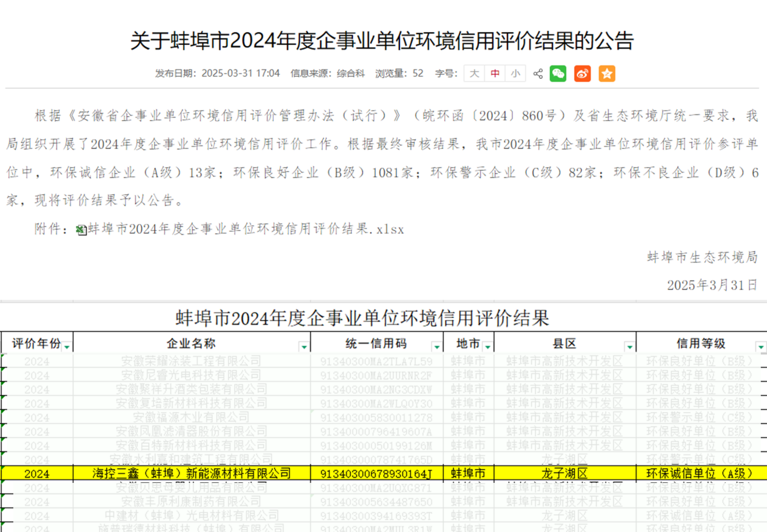The width and height of the screenshot is (767, 532).
Task: Open the 信用等级 column filter dropdown
Action: 760,345
